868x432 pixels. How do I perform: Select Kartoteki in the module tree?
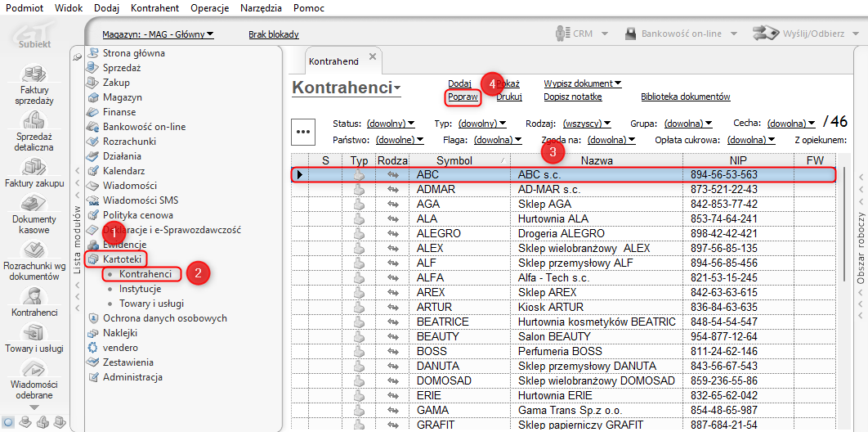pos(123,259)
